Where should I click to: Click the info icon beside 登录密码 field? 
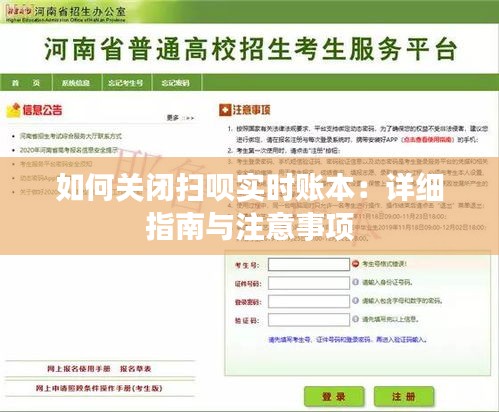tap(355, 300)
